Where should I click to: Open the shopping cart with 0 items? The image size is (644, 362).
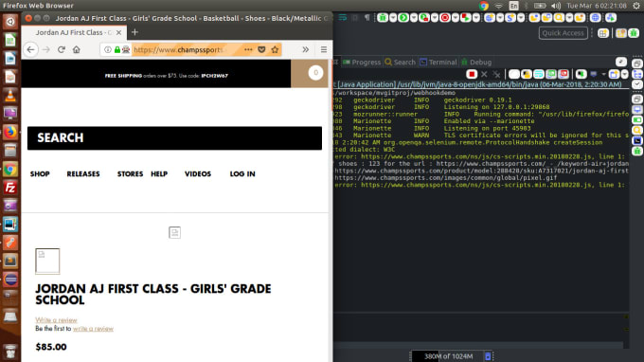click(315, 73)
